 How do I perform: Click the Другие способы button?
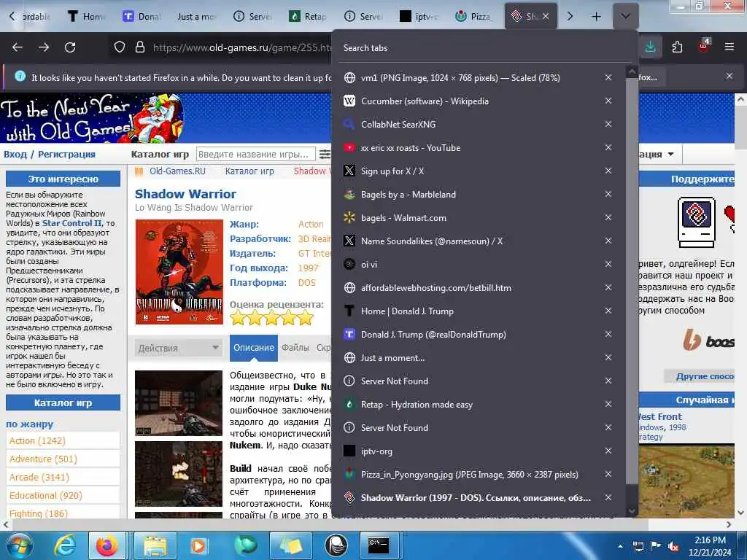700,376
